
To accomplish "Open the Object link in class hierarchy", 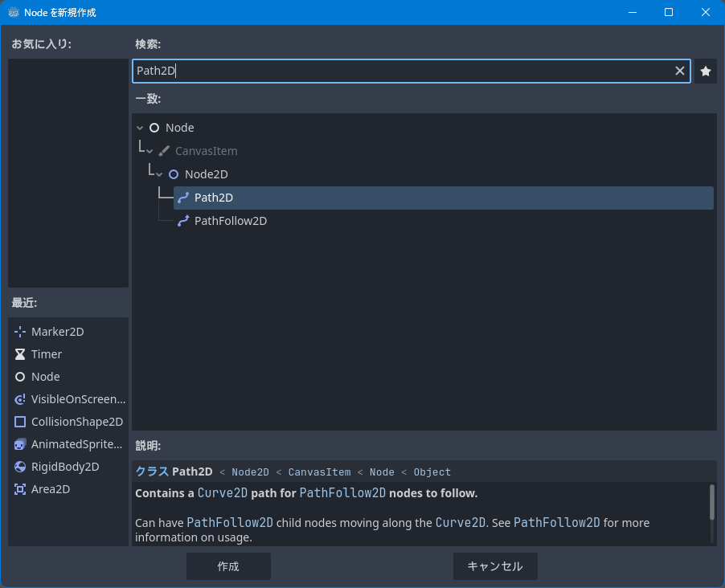I will [x=432, y=472].
